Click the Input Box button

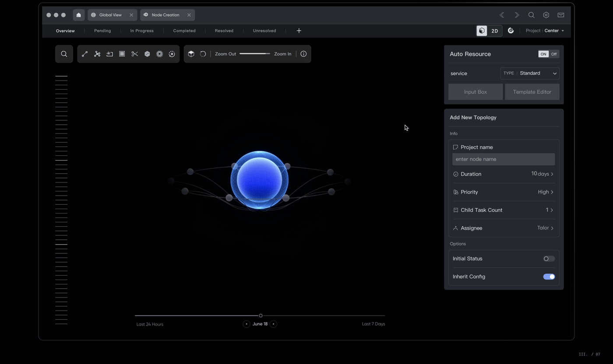pyautogui.click(x=476, y=92)
